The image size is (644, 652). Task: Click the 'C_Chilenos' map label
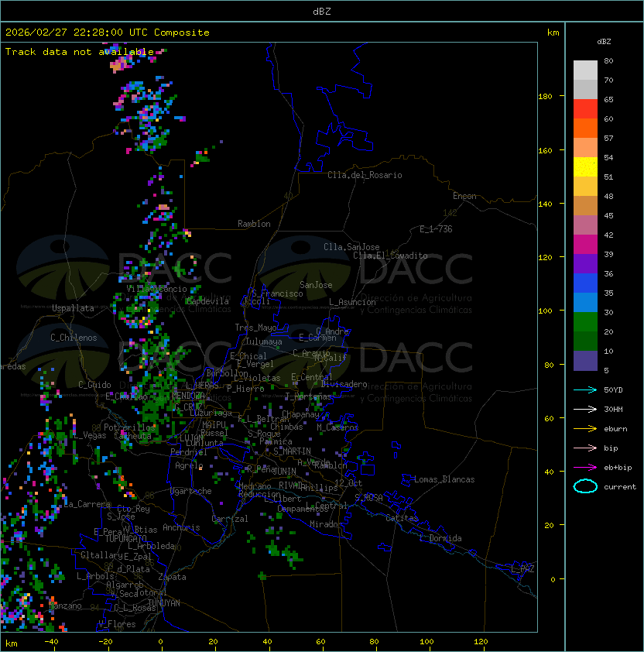tap(74, 338)
